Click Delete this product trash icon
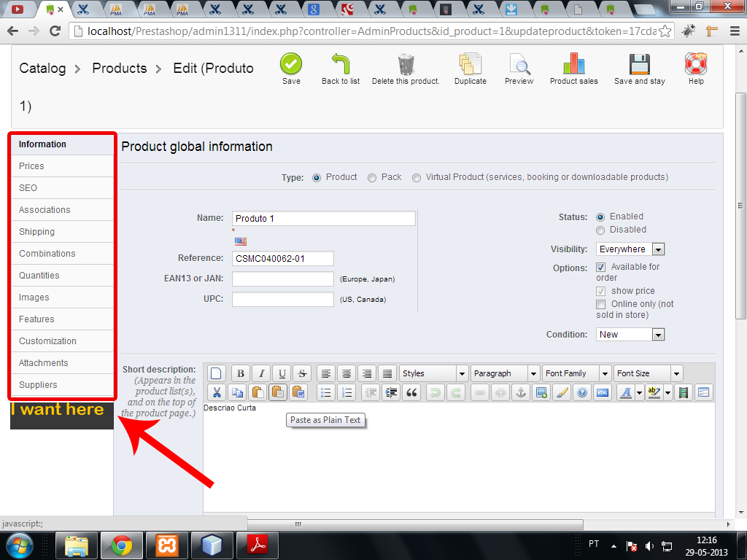747x560 pixels. [x=406, y=64]
